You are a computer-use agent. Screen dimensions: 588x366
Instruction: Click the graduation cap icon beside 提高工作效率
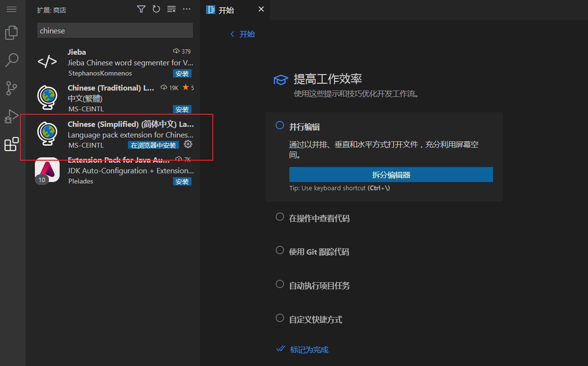[x=281, y=80]
